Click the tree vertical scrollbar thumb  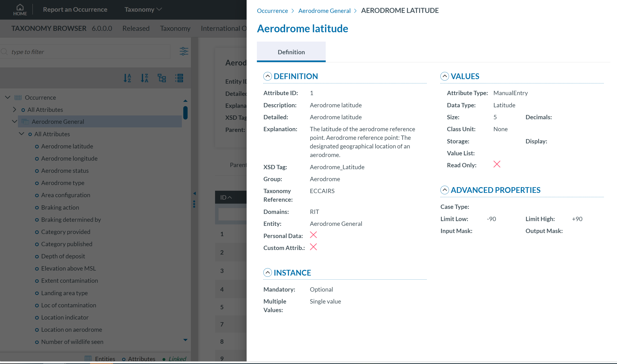[x=185, y=113]
